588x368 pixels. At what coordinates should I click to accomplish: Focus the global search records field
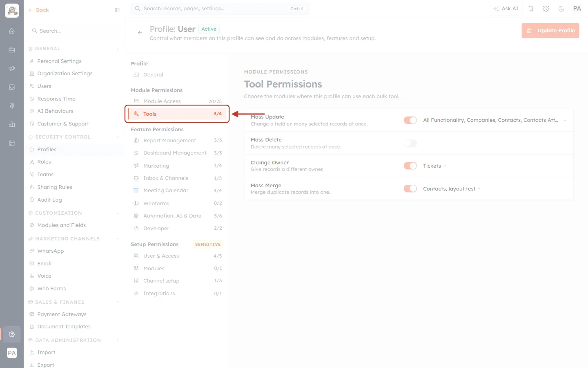coord(220,9)
